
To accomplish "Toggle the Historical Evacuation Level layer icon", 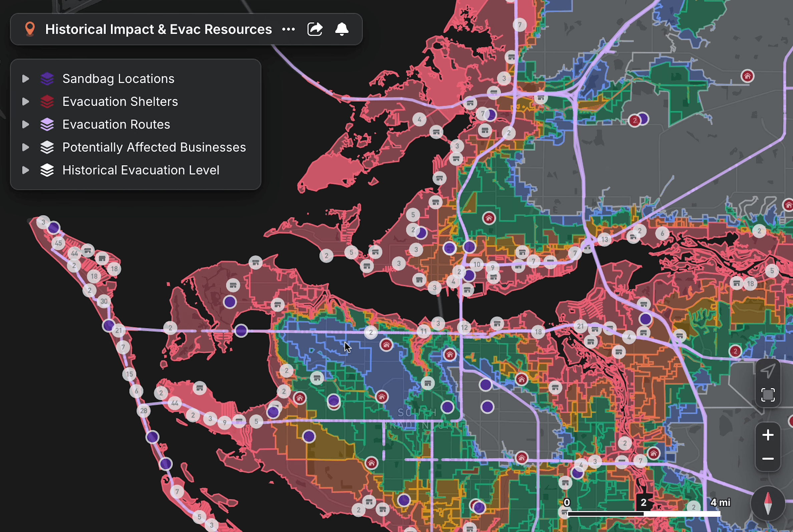I will [47, 170].
